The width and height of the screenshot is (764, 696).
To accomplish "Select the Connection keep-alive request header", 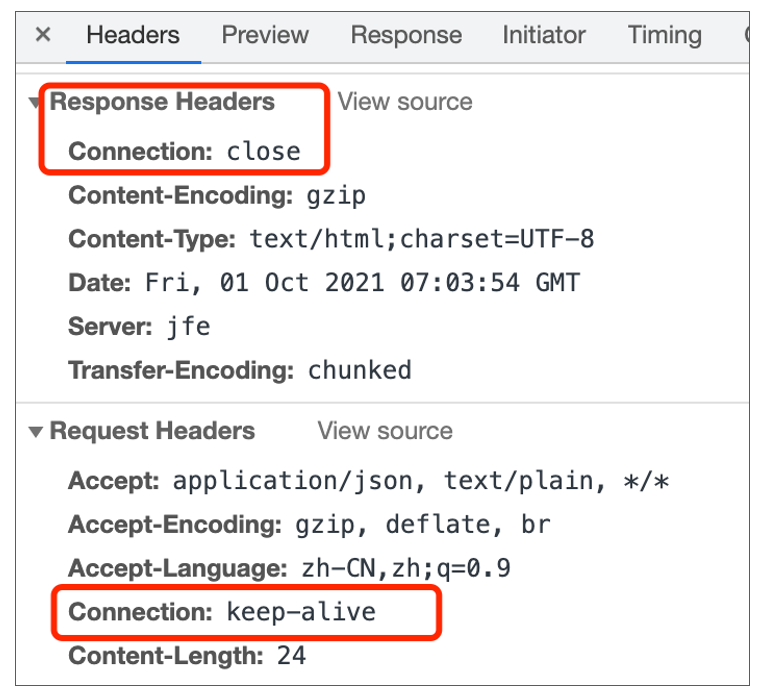I will click(x=222, y=611).
